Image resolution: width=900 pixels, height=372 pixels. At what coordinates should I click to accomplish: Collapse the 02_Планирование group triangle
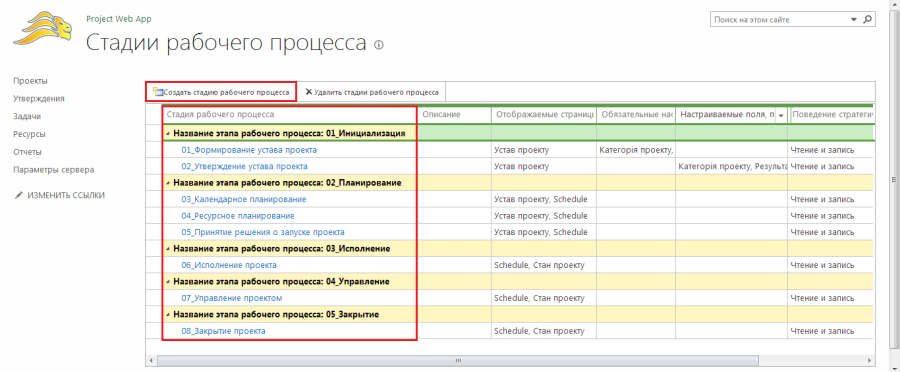pyautogui.click(x=167, y=183)
